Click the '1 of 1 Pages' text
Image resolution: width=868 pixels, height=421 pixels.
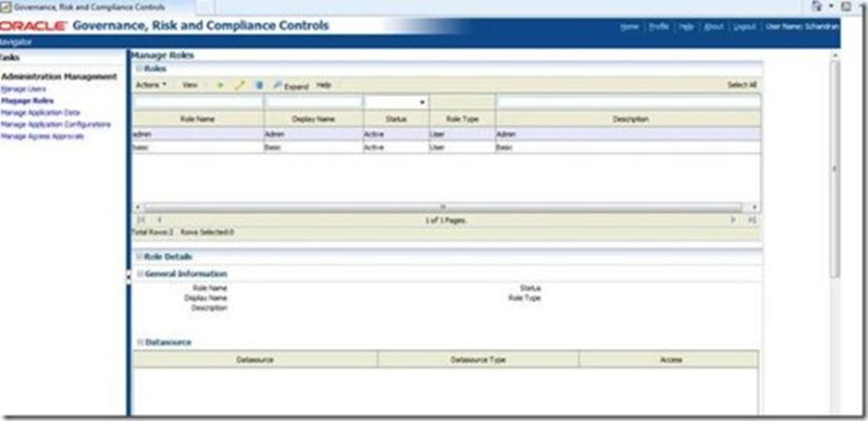(447, 220)
